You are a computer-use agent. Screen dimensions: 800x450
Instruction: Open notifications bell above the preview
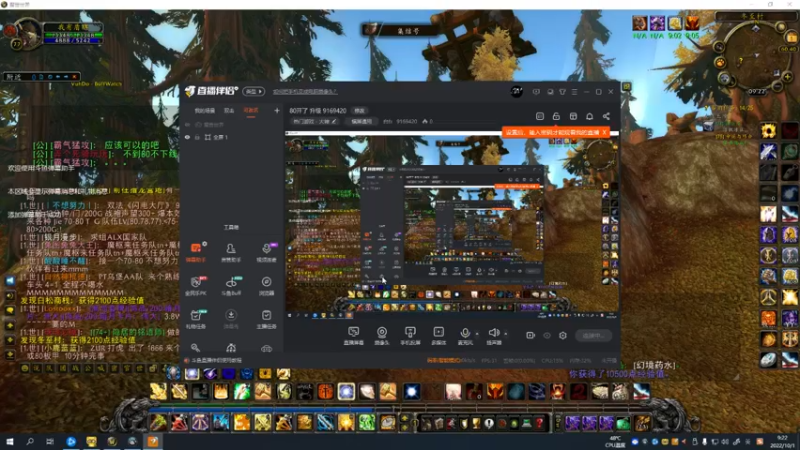click(x=589, y=116)
